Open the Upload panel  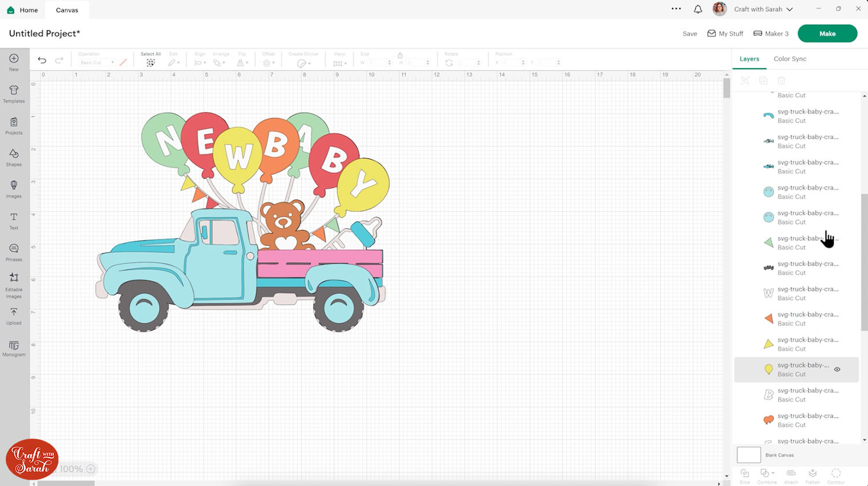coord(13,315)
